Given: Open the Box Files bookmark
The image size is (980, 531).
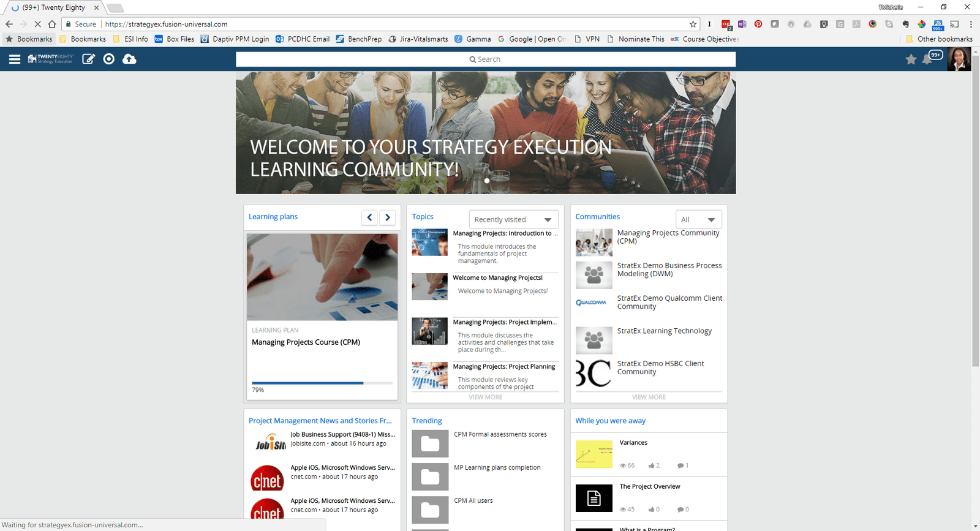Looking at the screenshot, I should (175, 39).
